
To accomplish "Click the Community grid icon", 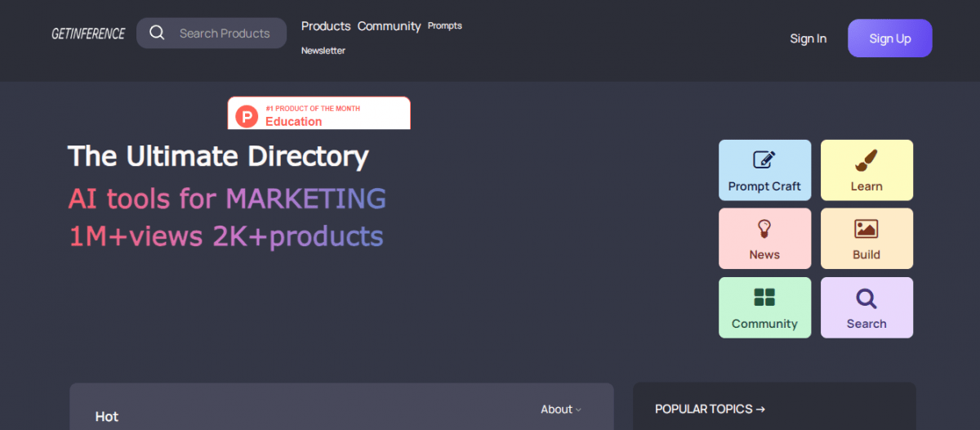I will 764,298.
